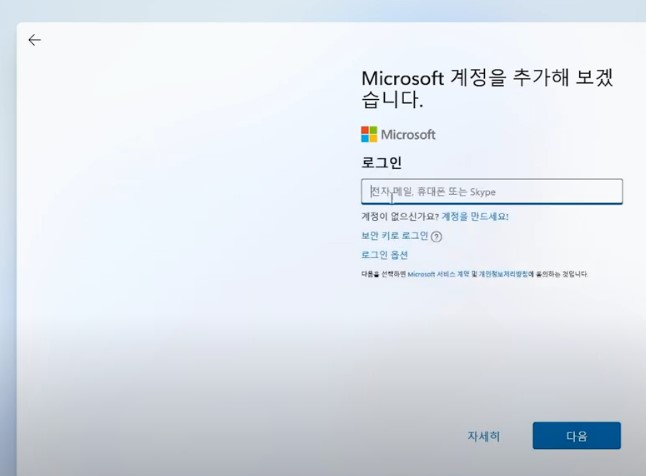This screenshot has width=646, height=476.
Task: Click the '계정이 없으신가요?' text
Action: tap(400, 216)
